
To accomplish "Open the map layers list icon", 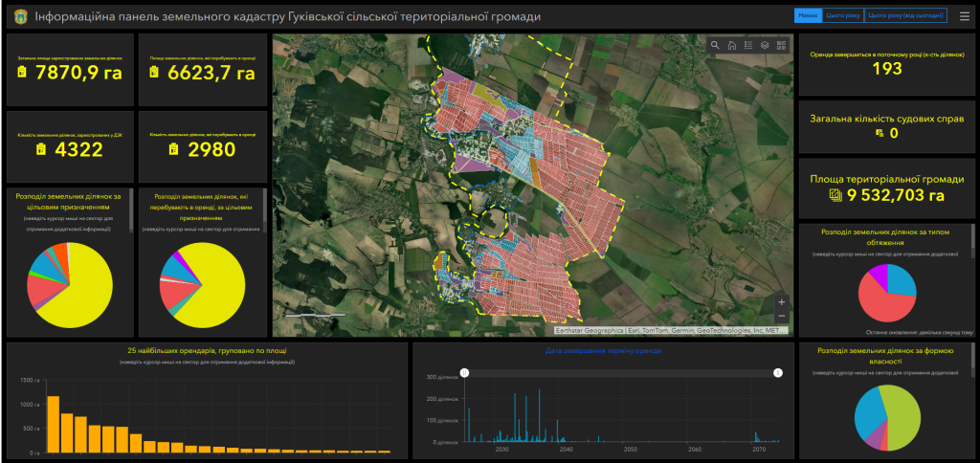I will click(x=765, y=45).
